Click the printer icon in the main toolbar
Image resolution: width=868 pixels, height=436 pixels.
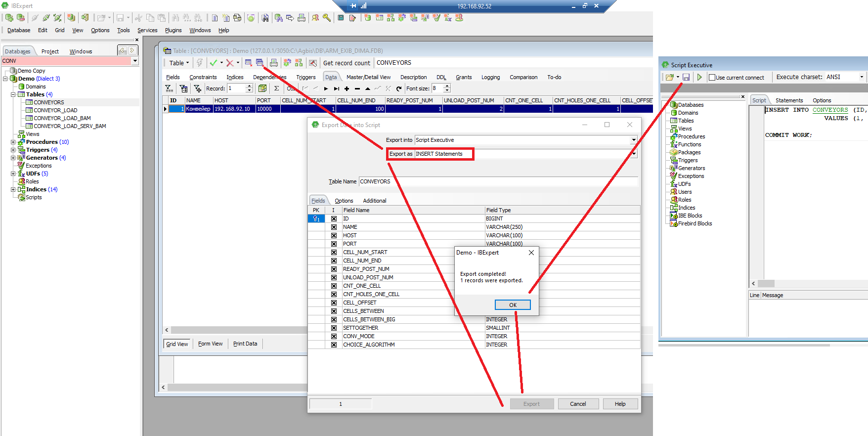(302, 18)
